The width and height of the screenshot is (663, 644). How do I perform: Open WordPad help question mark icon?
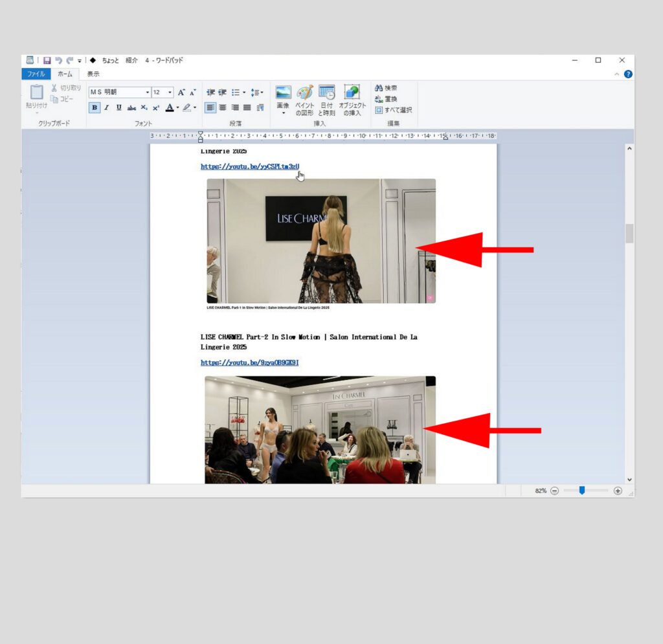coord(628,74)
